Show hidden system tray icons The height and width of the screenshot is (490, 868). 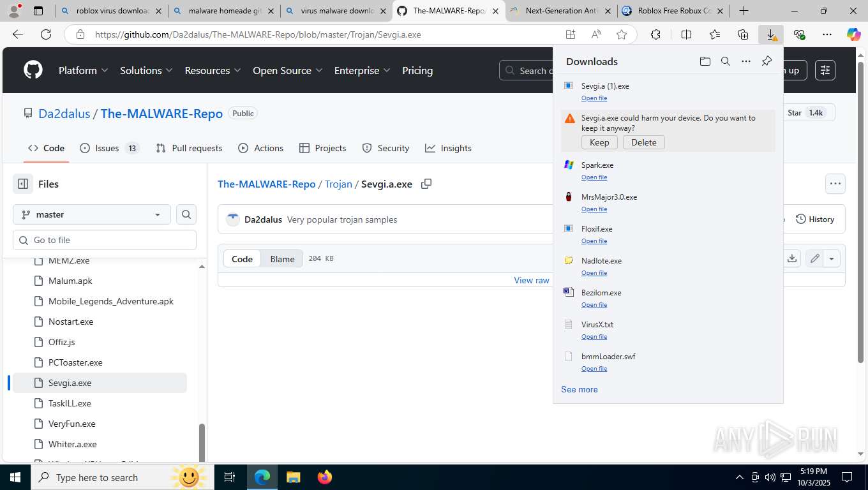pos(740,477)
